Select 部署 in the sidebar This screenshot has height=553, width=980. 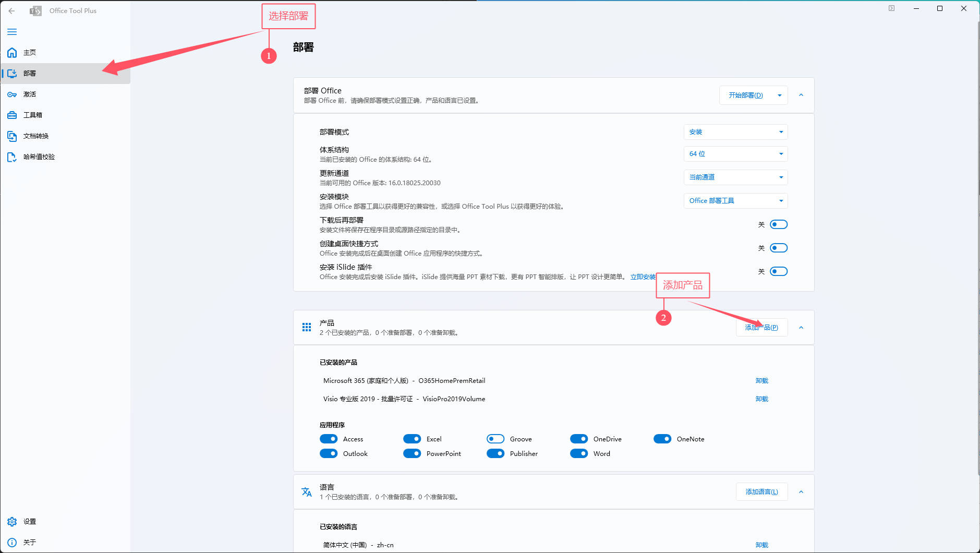coord(65,74)
